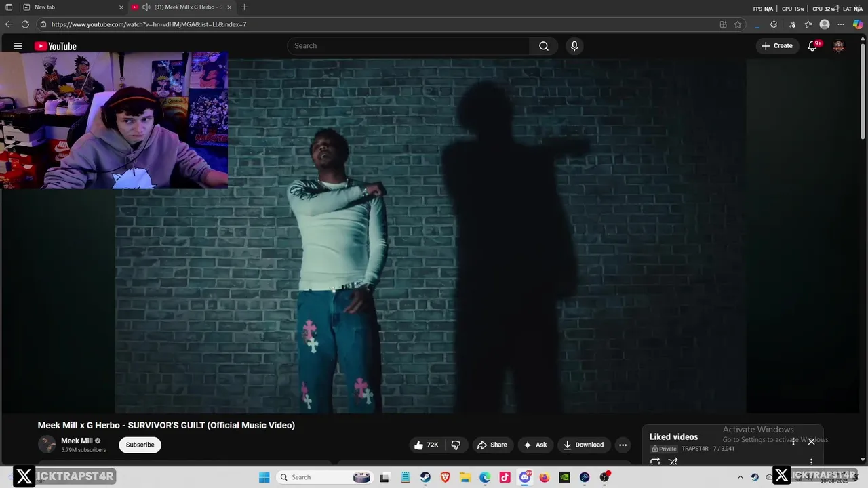Open the browser app-install icon in the address bar
The width and height of the screenshot is (868, 488).
click(x=723, y=24)
